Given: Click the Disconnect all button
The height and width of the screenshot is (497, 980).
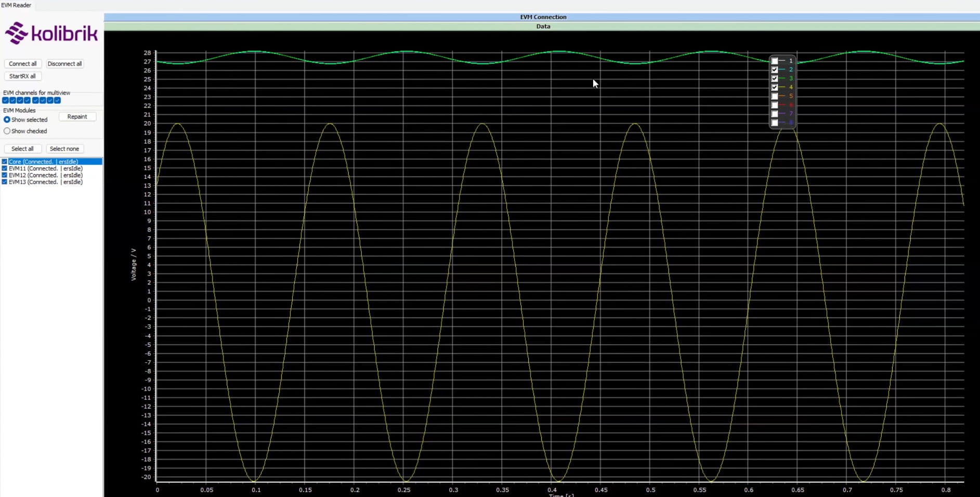Looking at the screenshot, I should click(64, 63).
